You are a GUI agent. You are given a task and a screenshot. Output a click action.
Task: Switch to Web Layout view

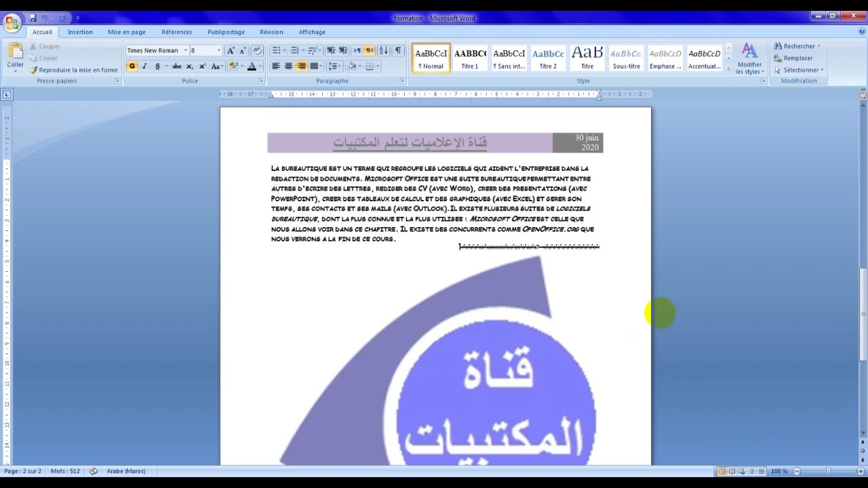pyautogui.click(x=741, y=471)
